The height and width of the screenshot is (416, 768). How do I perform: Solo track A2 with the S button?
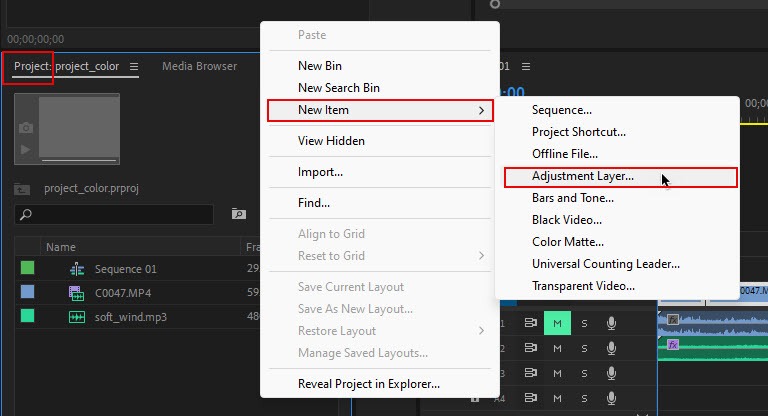point(584,348)
